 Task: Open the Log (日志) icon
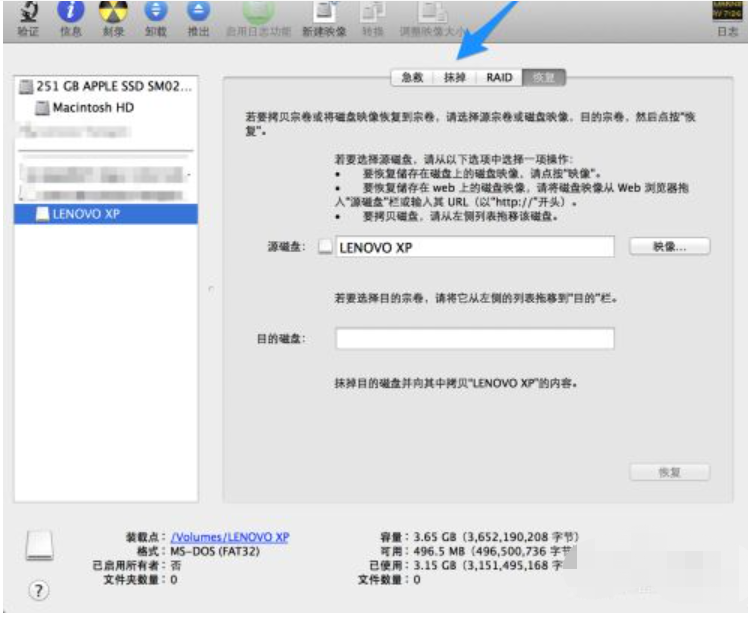click(x=727, y=12)
